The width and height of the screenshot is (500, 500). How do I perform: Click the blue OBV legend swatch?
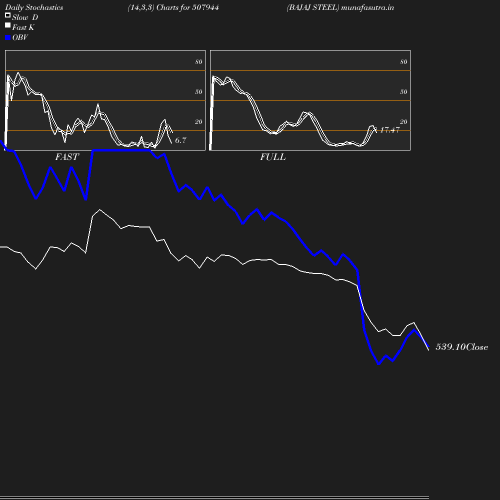coord(8,38)
